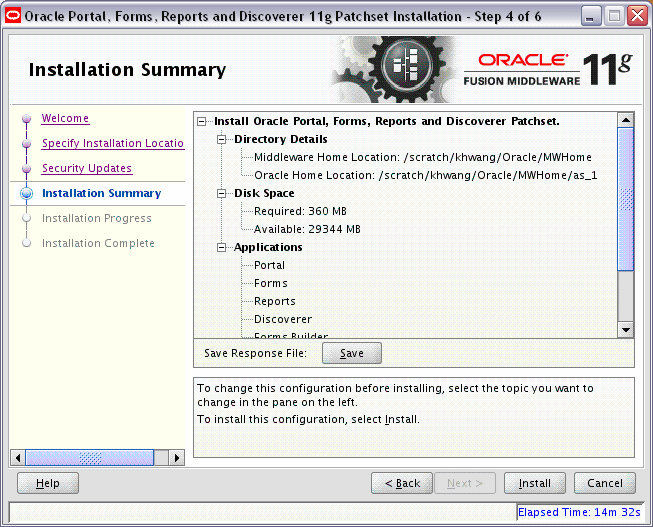Click summary tree scroll up arrow
This screenshot has width=653, height=527.
coord(626,120)
